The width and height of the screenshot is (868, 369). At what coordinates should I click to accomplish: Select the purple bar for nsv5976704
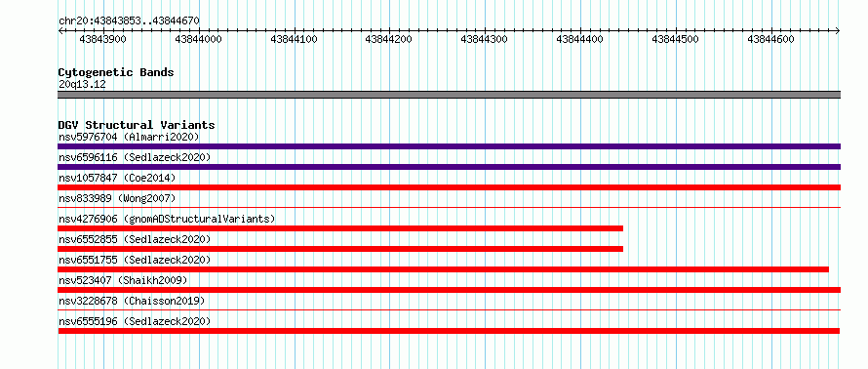[449, 146]
